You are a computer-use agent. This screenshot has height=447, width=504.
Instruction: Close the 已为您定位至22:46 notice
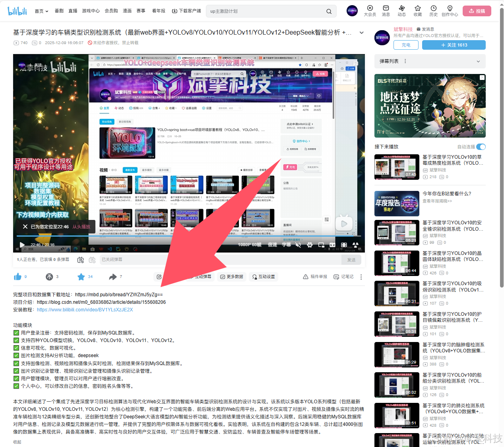(25, 227)
